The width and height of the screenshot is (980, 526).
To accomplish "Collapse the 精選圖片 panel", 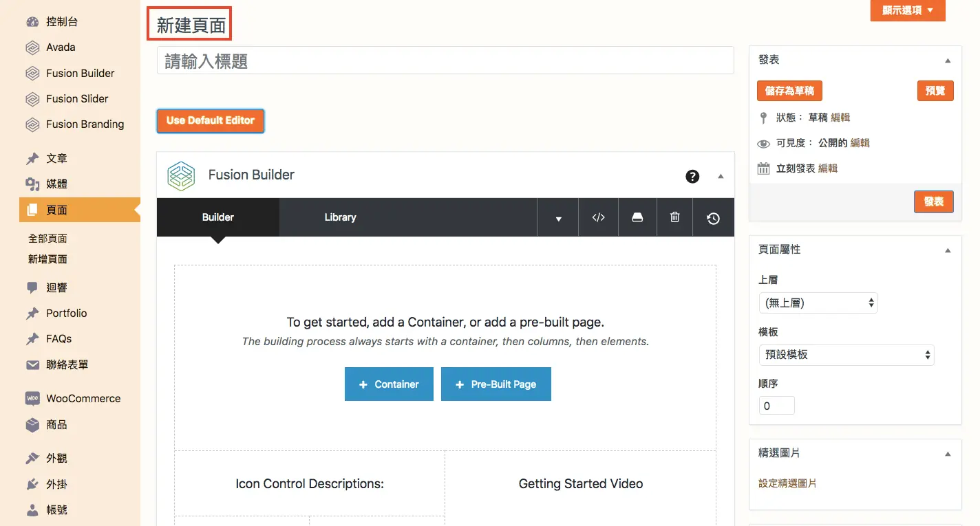I will pyautogui.click(x=948, y=454).
